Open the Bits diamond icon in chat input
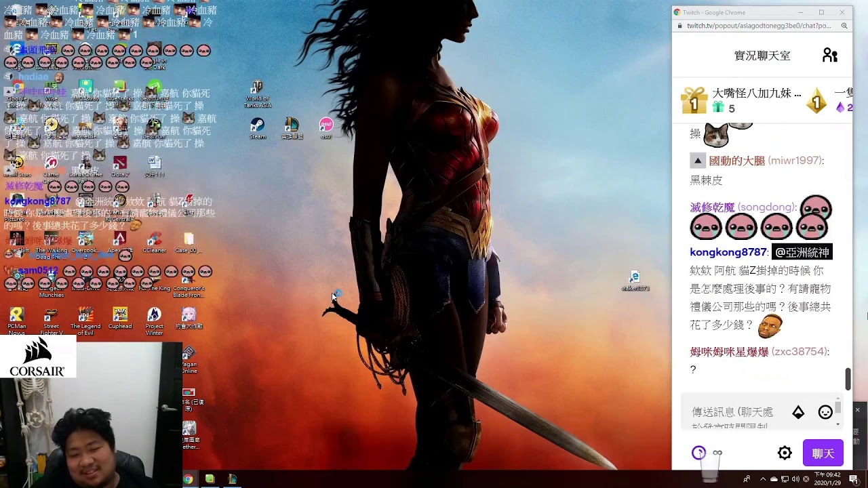868x488 pixels. point(798,412)
